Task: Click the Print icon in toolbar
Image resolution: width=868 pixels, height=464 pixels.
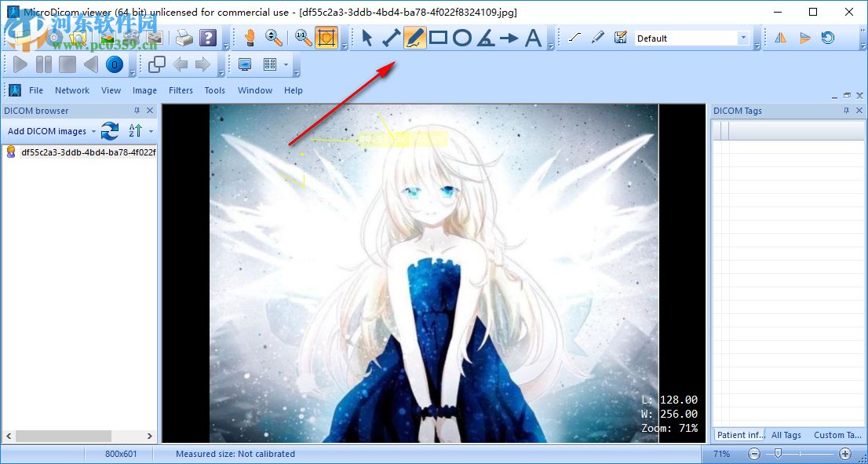Action: [x=184, y=38]
